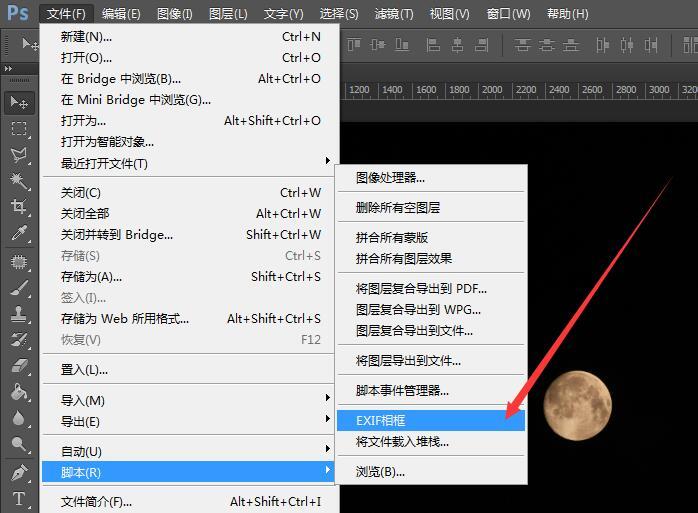The height and width of the screenshot is (513, 698).
Task: Click Distribute vertical centers icon
Action: (x=547, y=45)
